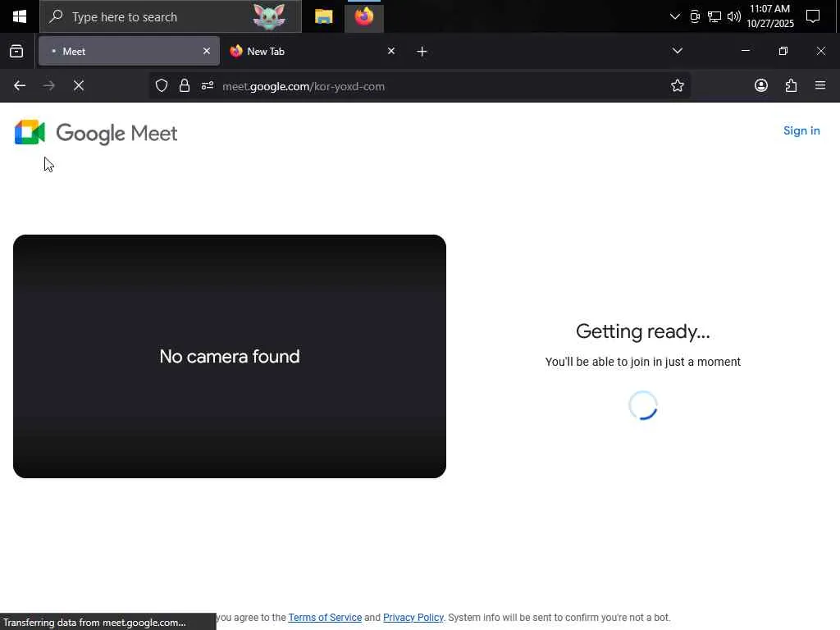
Task: Restore down the Firefox window
Action: 783,51
